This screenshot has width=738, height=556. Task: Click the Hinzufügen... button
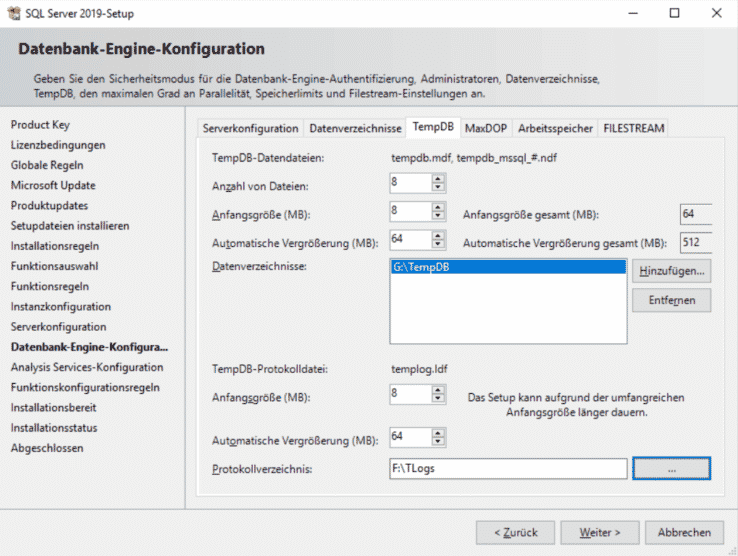coord(672,271)
